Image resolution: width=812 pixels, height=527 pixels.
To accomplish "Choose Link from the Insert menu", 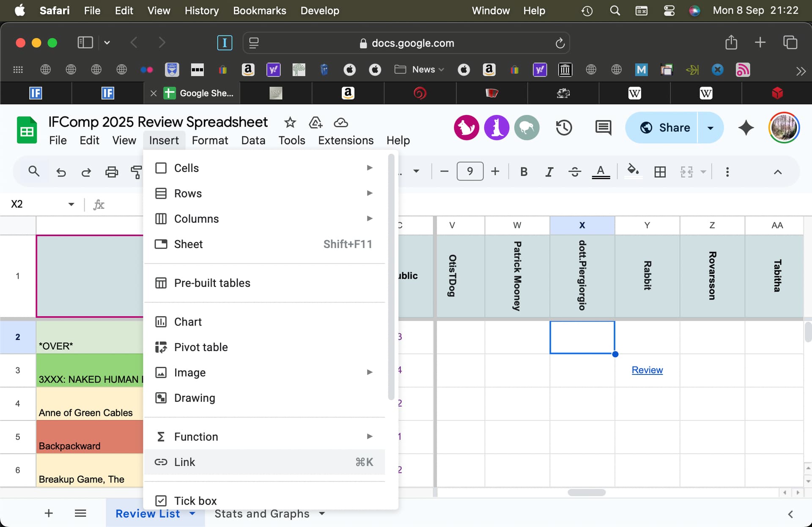I will click(185, 462).
